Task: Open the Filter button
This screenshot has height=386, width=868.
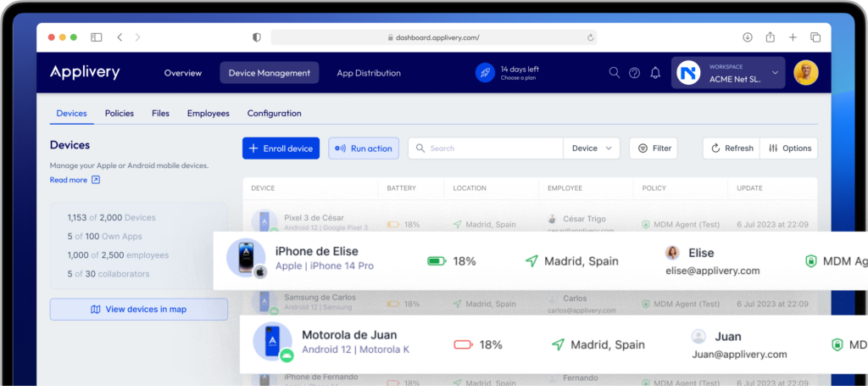Action: pyautogui.click(x=654, y=148)
